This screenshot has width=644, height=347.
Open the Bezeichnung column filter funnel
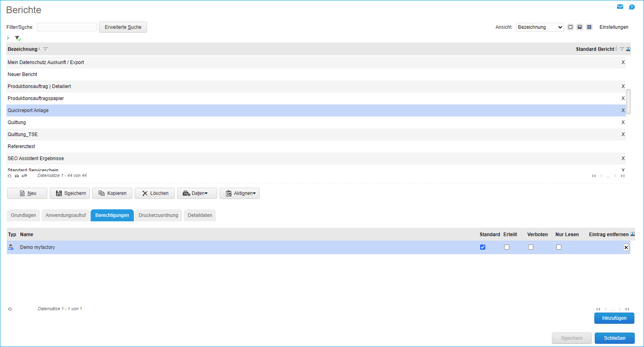[46, 49]
